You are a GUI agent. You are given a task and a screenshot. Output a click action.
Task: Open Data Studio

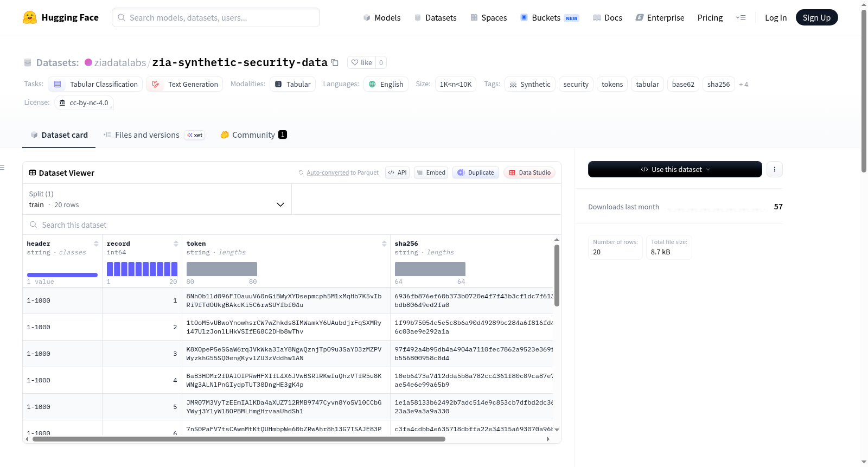point(529,172)
